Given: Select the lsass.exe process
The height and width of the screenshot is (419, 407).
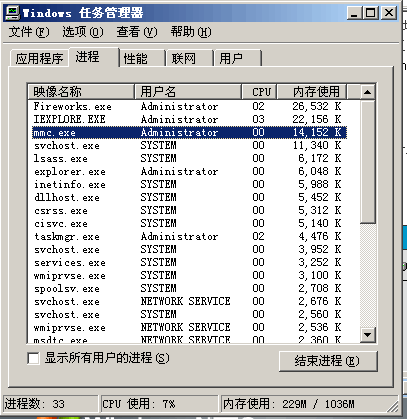Looking at the screenshot, I should 189,158.
